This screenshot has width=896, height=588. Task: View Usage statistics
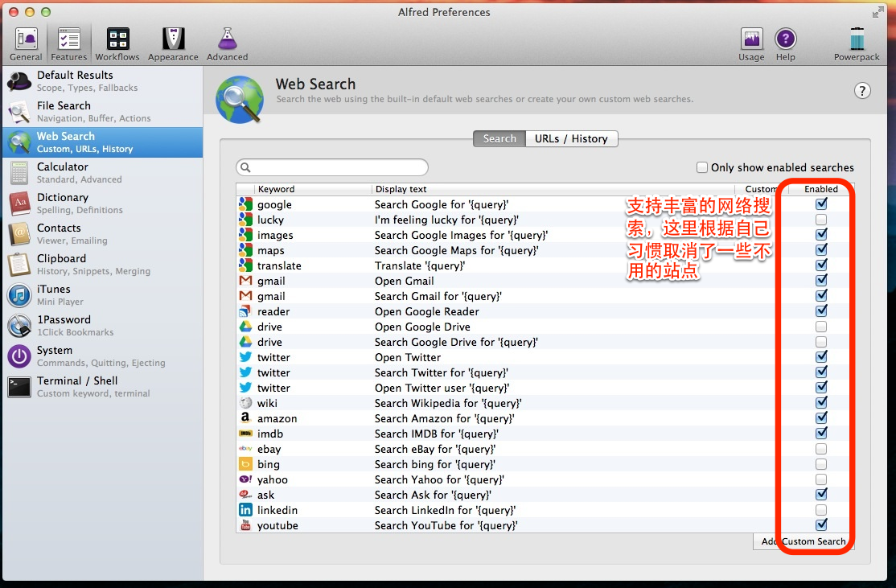click(751, 44)
